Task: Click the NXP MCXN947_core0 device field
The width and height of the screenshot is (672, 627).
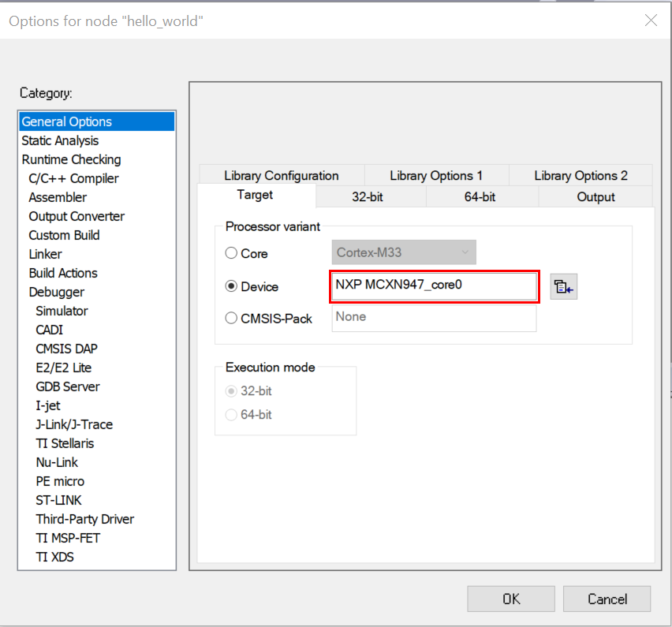Action: coord(433,286)
